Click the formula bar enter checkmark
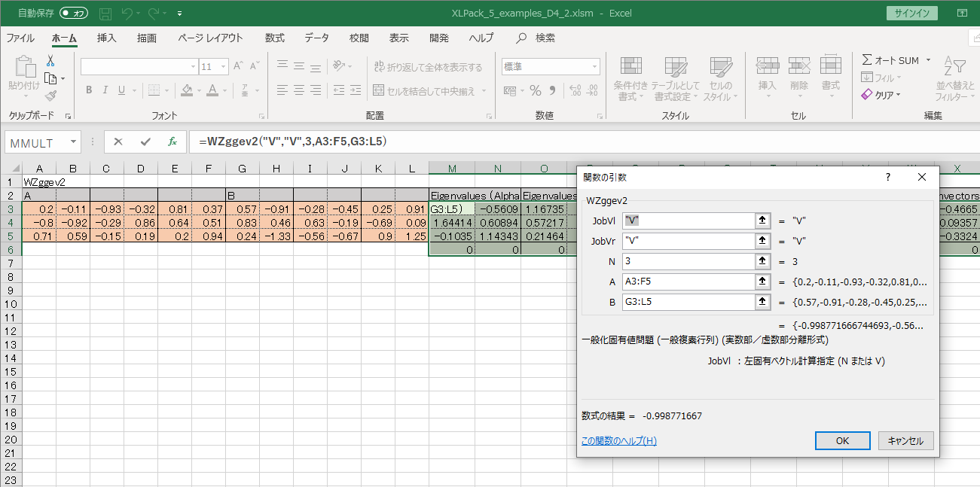This screenshot has height=487, width=980. point(145,142)
